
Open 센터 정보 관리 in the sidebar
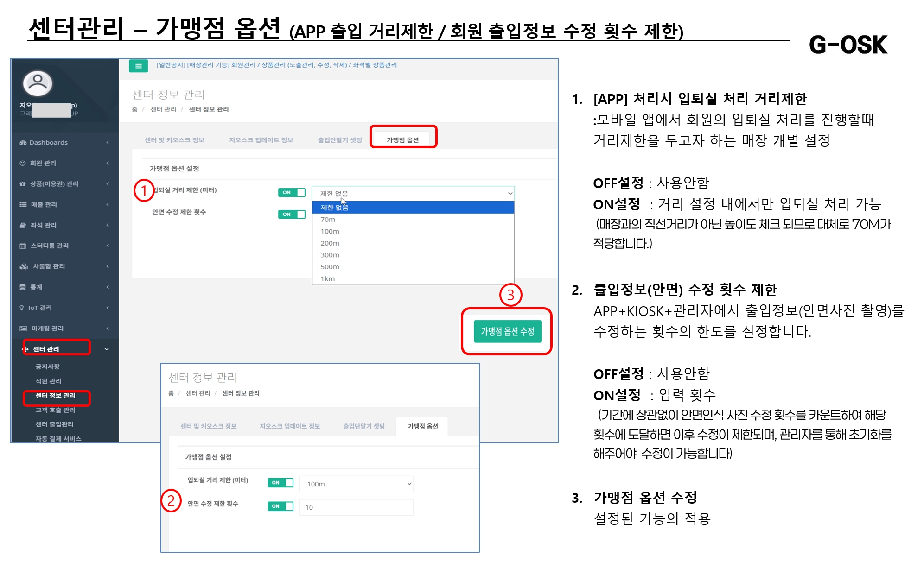click(x=55, y=396)
